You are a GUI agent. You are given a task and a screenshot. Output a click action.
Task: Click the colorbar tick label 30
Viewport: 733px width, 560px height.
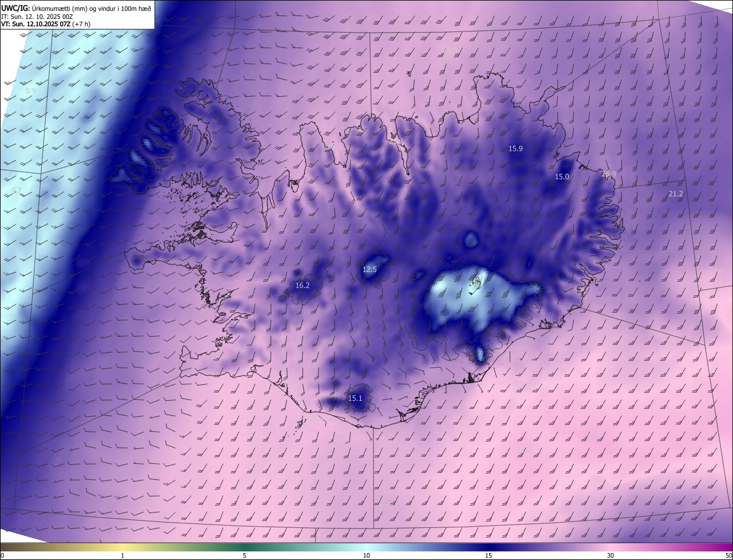(610, 555)
